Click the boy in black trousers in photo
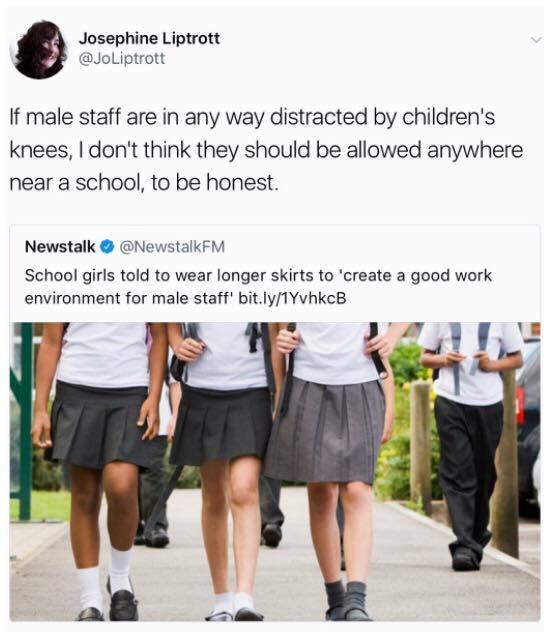 tap(469, 445)
